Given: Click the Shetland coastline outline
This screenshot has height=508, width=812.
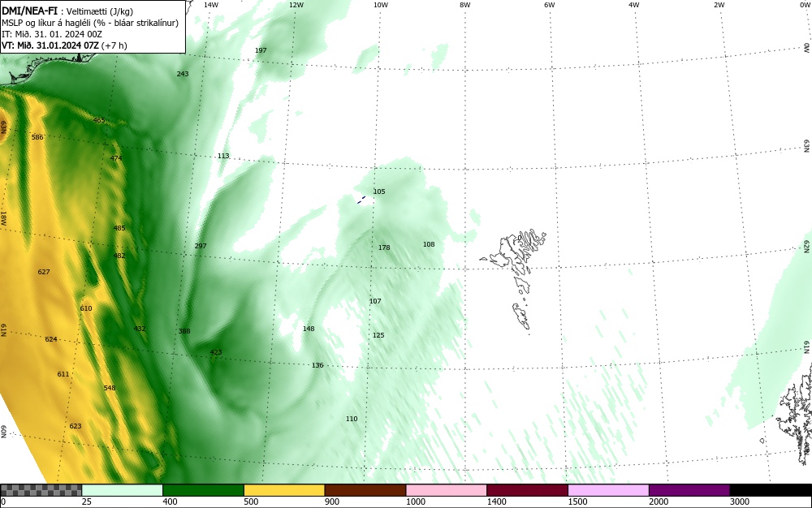Looking at the screenshot, I should click(796, 414).
